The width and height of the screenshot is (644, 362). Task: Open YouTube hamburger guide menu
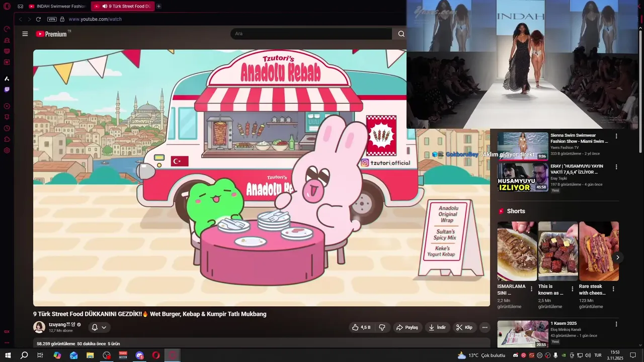tap(25, 34)
